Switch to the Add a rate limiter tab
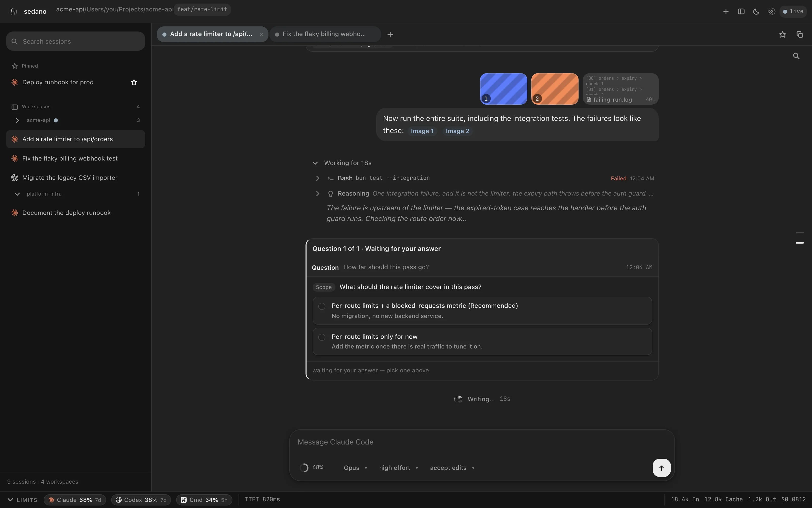 pos(212,34)
